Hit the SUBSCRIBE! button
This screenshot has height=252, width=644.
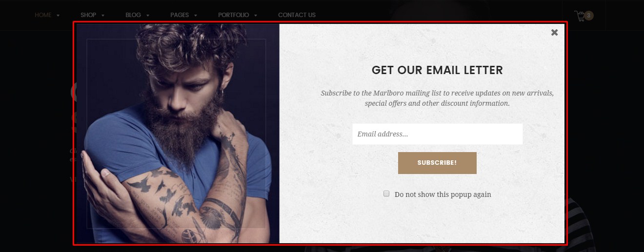pyautogui.click(x=437, y=163)
